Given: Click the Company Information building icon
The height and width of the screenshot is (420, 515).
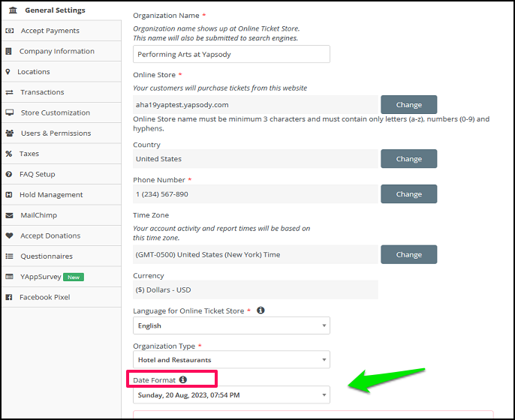Looking at the screenshot, I should (9, 51).
